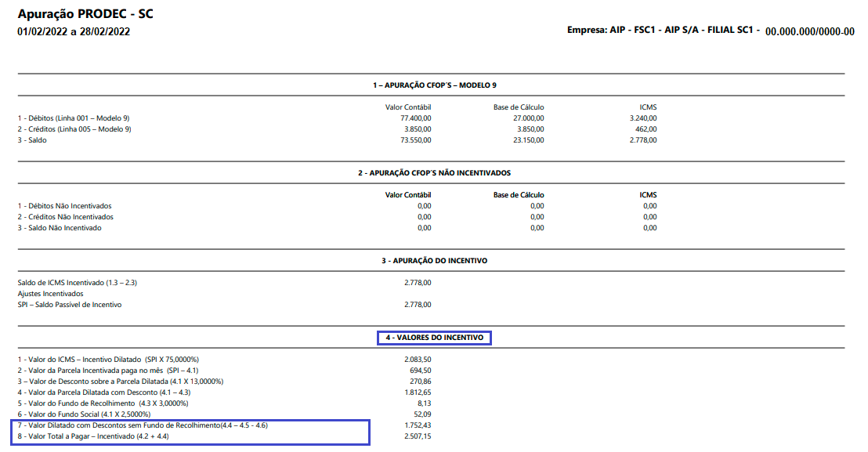
Task: Click the highlighted 4 - VALORES DO INCENTIVO heading
Action: (x=435, y=338)
